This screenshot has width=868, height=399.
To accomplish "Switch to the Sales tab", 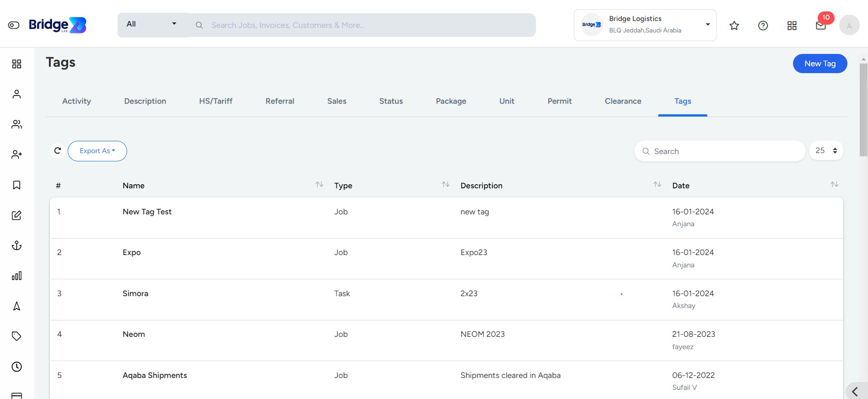I will tap(337, 101).
